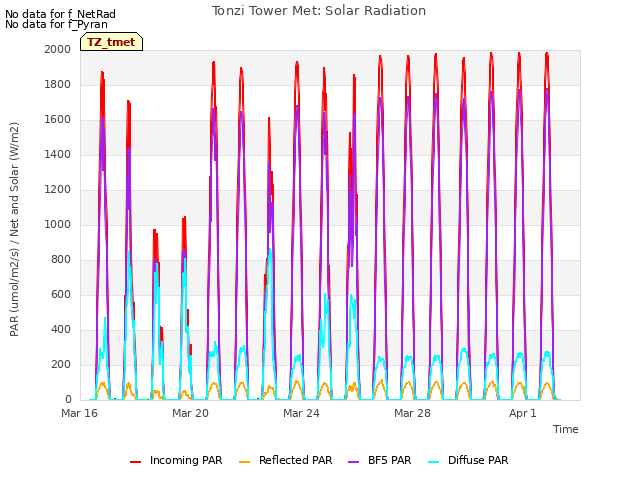Click the Mar 24 x-axis tick label
This screenshot has height=480, width=640.
coord(301,413)
